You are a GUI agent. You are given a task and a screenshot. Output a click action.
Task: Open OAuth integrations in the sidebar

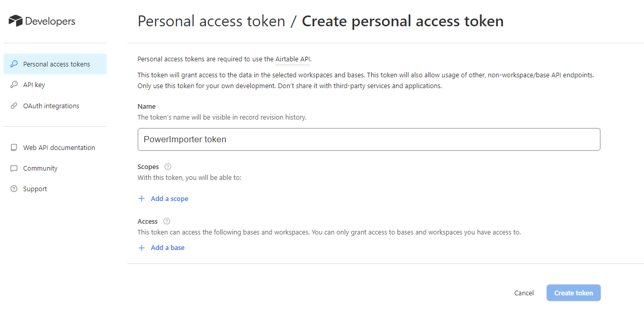tap(51, 106)
